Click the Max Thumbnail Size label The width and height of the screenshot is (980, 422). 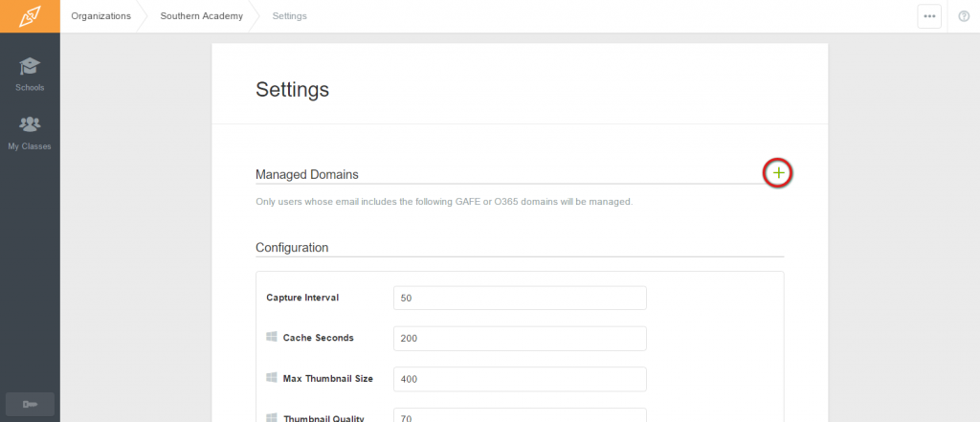click(x=328, y=378)
